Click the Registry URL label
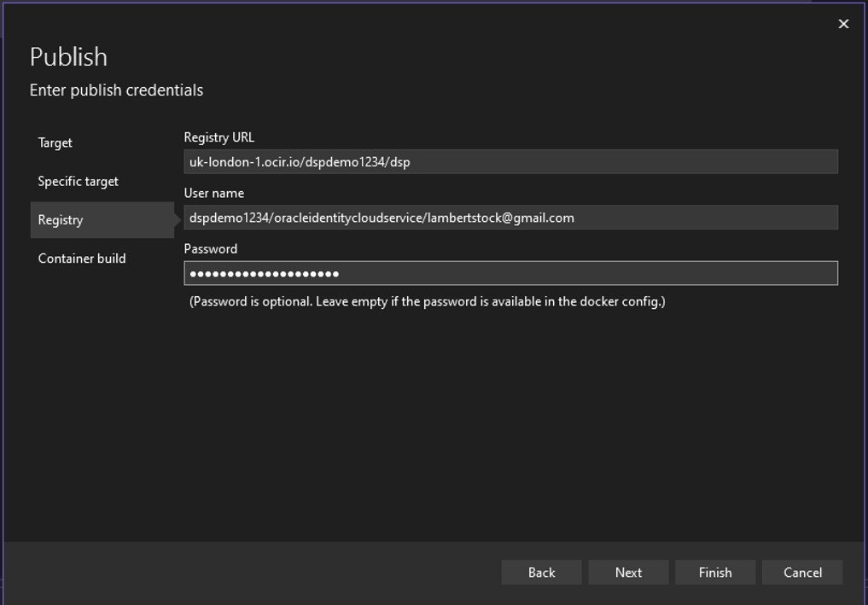The width and height of the screenshot is (868, 605). click(218, 137)
